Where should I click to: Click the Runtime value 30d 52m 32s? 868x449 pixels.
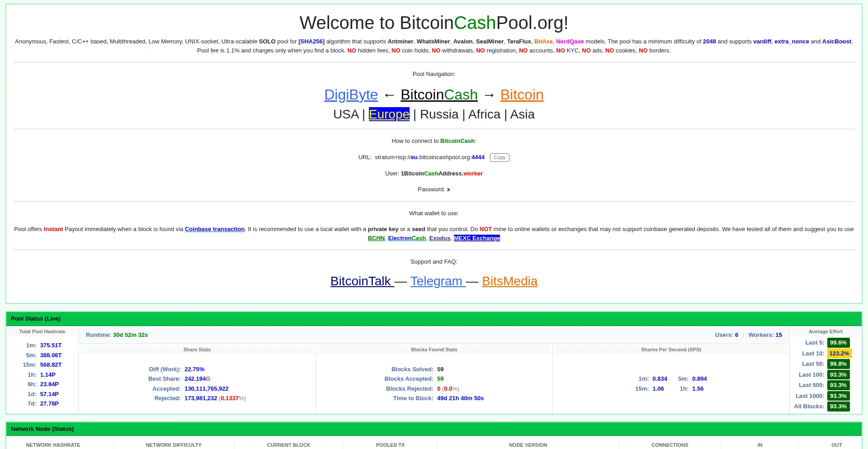130,335
